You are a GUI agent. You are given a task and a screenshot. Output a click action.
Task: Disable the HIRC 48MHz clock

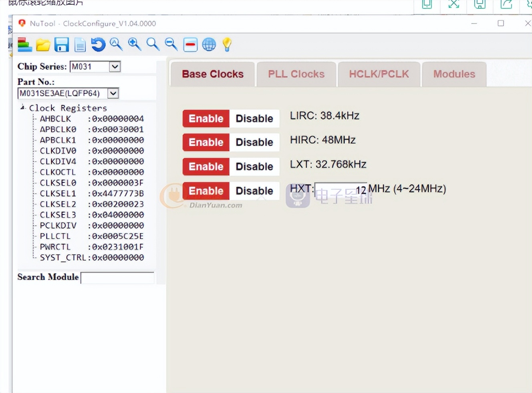pyautogui.click(x=254, y=142)
